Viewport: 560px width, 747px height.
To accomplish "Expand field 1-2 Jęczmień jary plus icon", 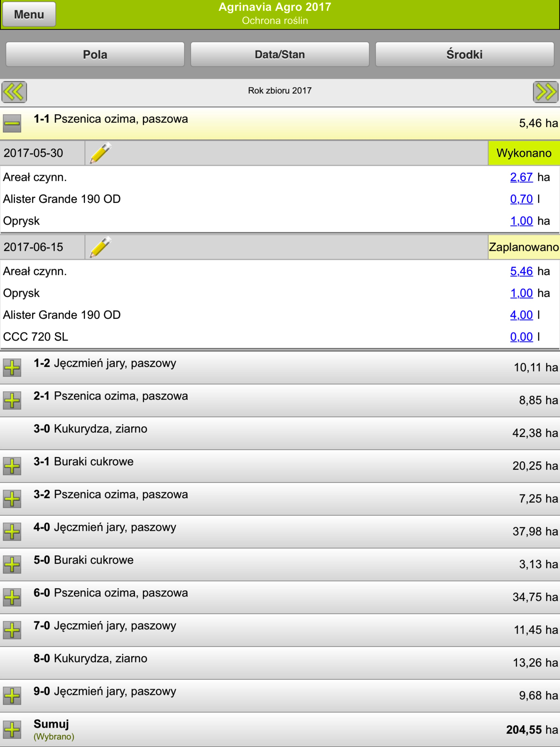I will click(x=12, y=368).
